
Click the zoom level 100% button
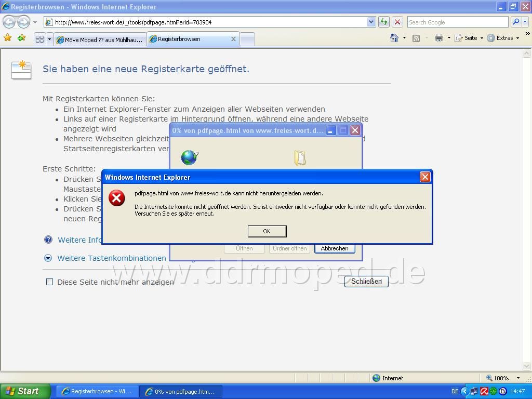coord(497,378)
